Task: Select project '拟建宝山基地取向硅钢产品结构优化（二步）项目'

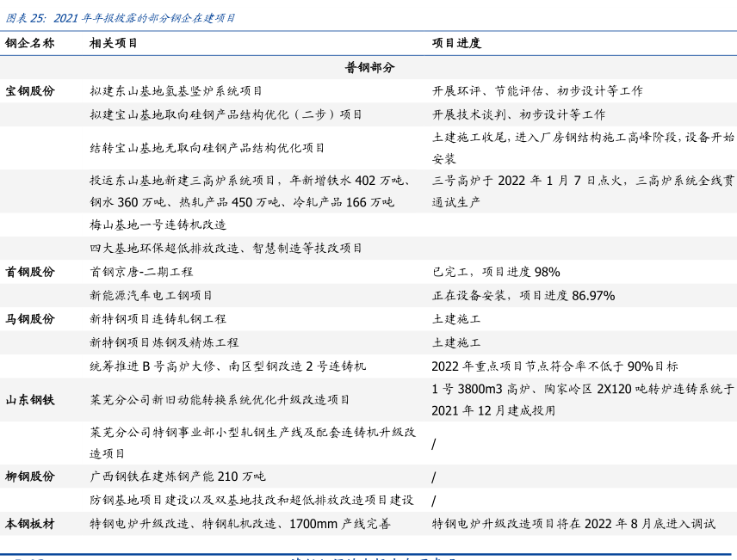Action: pyautogui.click(x=226, y=114)
